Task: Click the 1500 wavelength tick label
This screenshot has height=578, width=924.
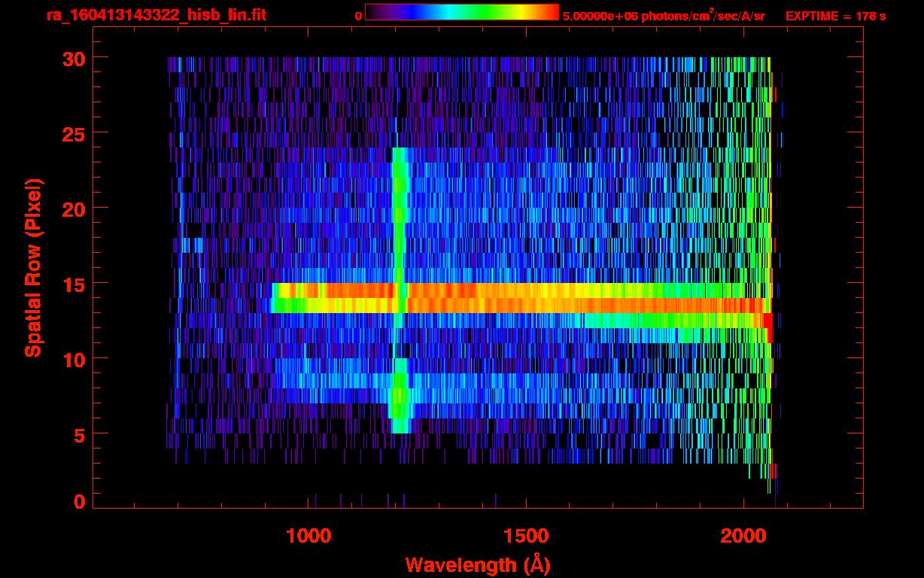Action: tap(525, 536)
